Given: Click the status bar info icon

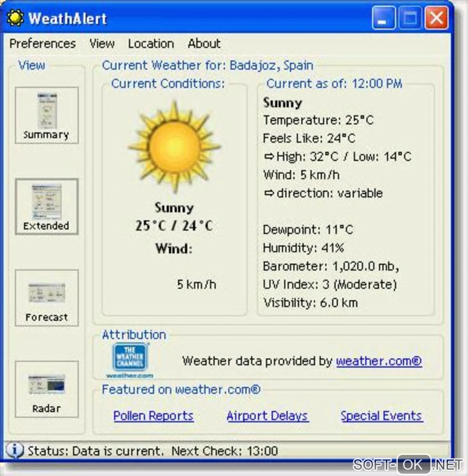Looking at the screenshot, I should pos(15,450).
